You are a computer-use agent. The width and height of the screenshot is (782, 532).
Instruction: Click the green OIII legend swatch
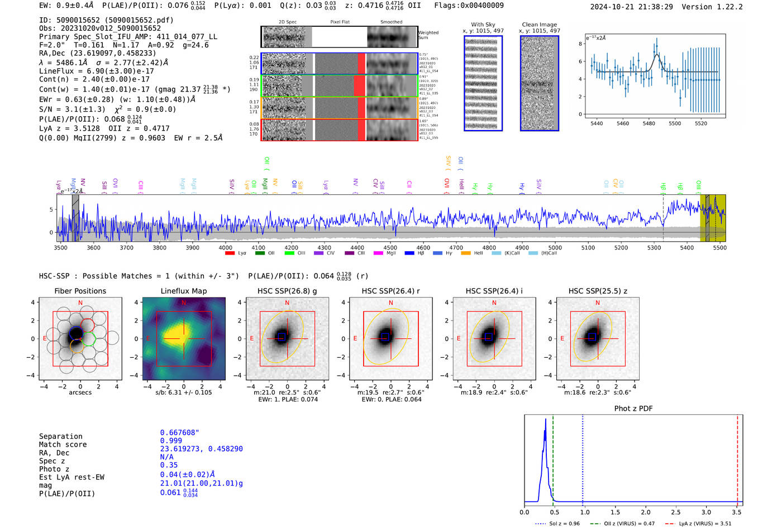pos(289,253)
